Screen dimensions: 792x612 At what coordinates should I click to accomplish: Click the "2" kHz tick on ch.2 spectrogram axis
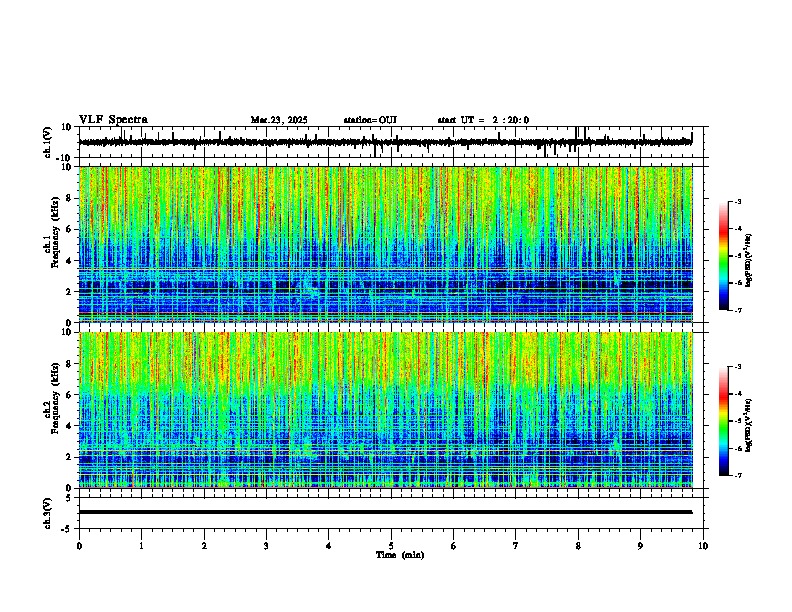[x=69, y=457]
